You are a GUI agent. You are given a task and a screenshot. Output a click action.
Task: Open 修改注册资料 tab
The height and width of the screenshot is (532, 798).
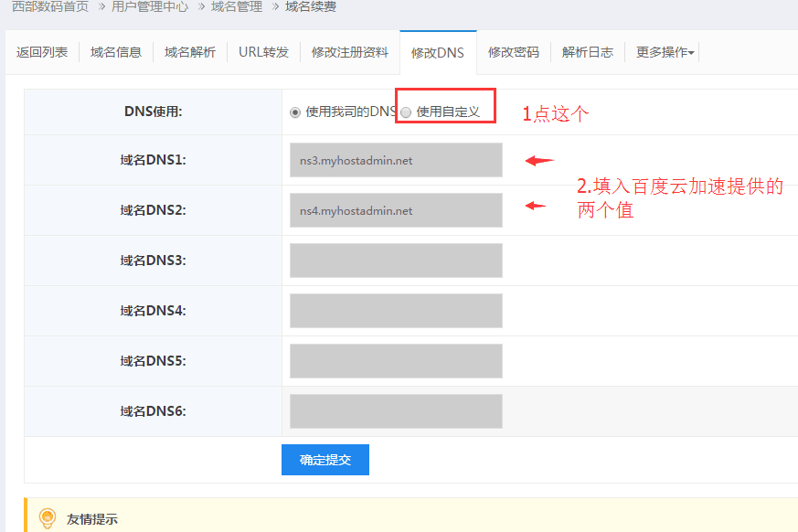click(x=349, y=52)
